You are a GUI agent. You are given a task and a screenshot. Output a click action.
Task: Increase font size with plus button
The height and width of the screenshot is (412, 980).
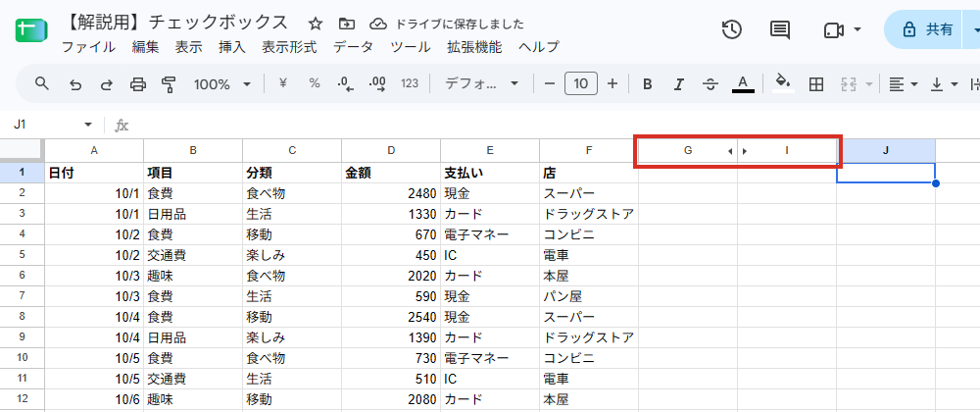click(x=612, y=83)
